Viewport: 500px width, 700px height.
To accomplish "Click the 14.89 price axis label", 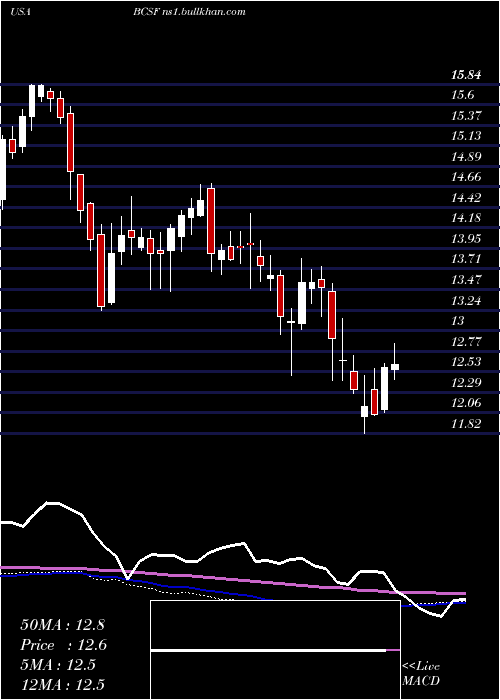I will coord(466,157).
